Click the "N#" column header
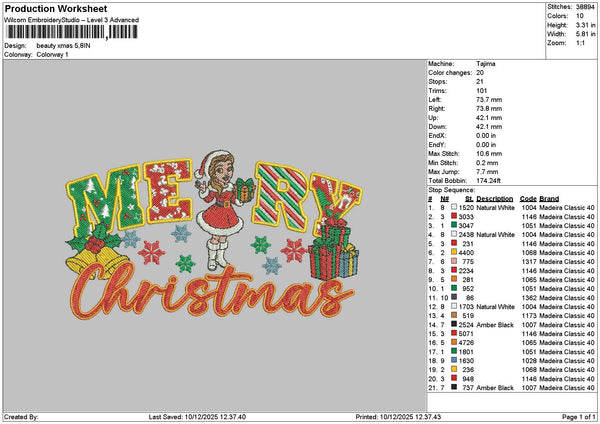This screenshot has width=600, height=424. pos(444,199)
